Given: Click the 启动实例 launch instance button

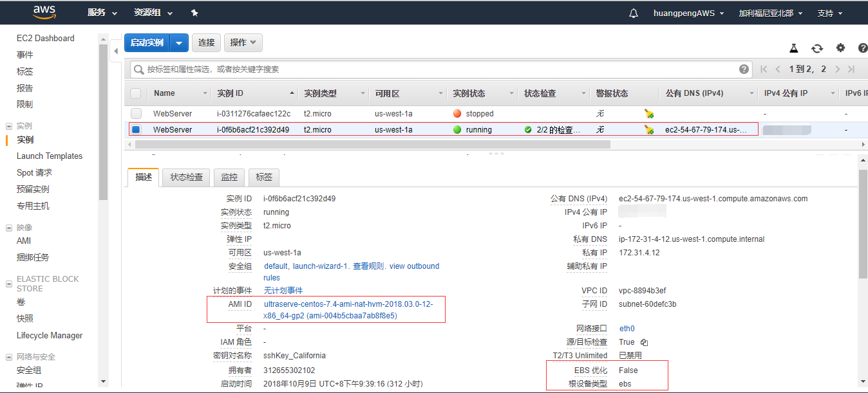Looking at the screenshot, I should [x=147, y=42].
